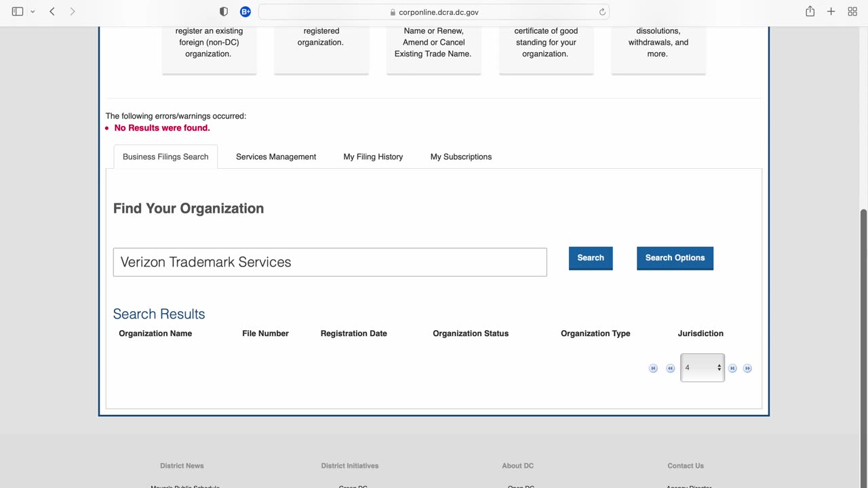
Task: Sort by Organization Type column header
Action: point(595,333)
